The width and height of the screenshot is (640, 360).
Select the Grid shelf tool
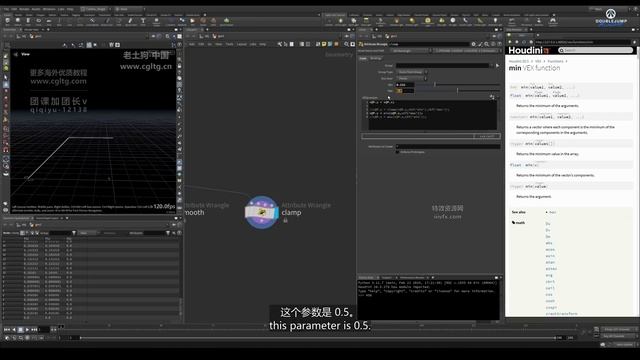click(x=49, y=21)
